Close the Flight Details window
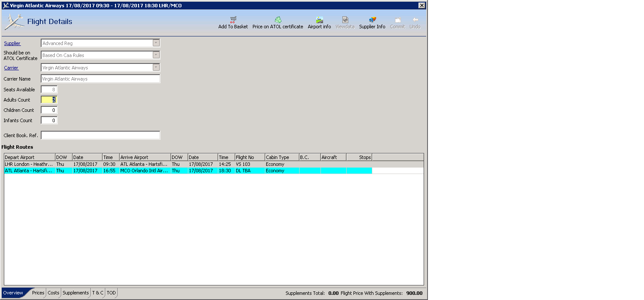This screenshot has width=644, height=300. coord(421,6)
